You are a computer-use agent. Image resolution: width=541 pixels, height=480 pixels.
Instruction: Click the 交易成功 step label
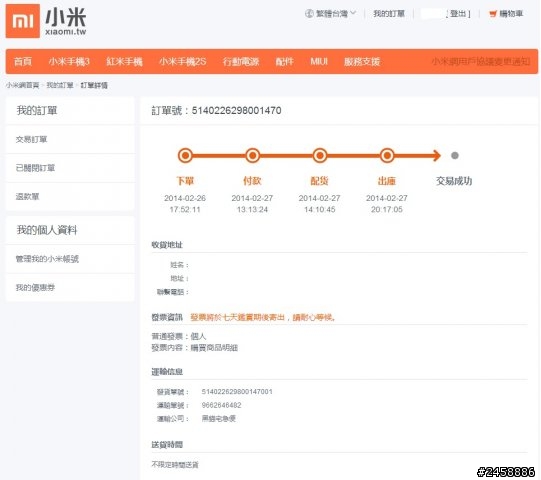[x=454, y=181]
